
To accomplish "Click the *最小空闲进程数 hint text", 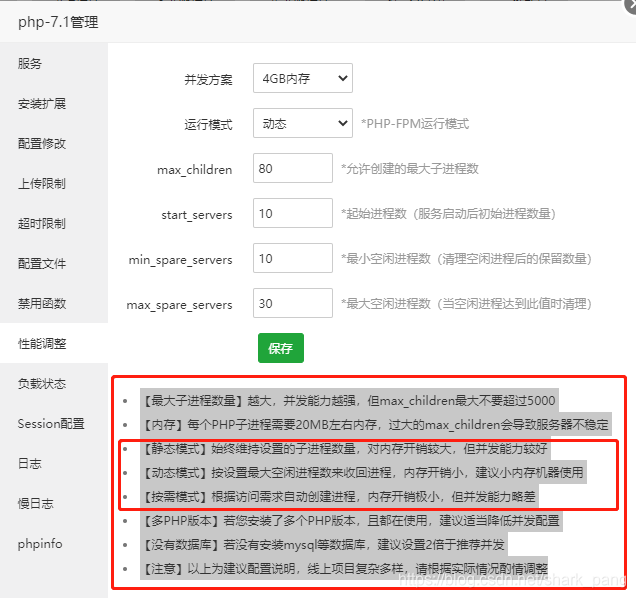I will coord(466,258).
